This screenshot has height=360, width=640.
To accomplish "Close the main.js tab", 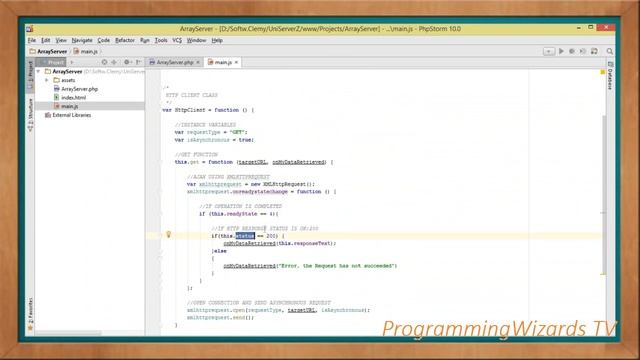I will [236, 62].
